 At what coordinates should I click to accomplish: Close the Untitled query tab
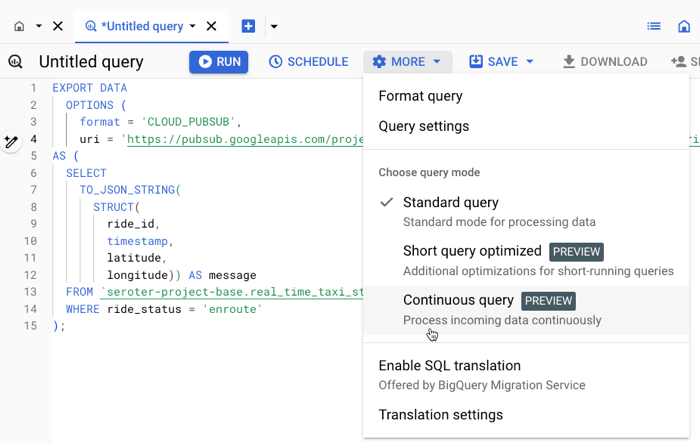coord(212,26)
